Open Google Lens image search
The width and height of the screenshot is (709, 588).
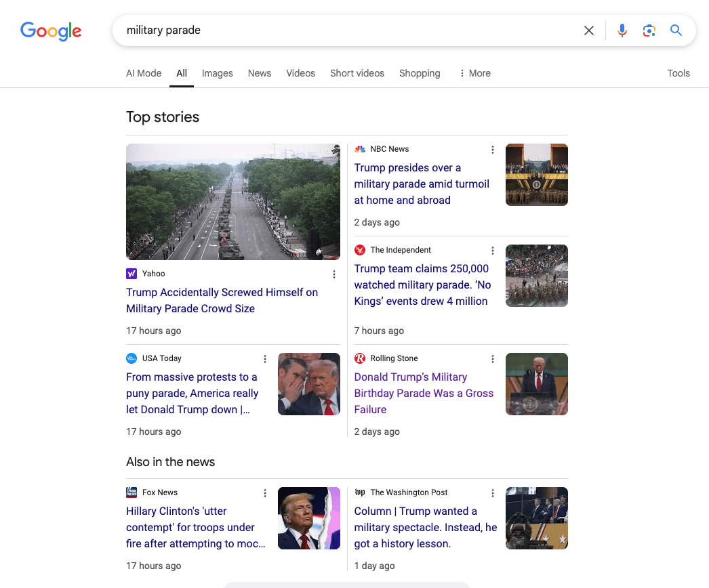[649, 30]
